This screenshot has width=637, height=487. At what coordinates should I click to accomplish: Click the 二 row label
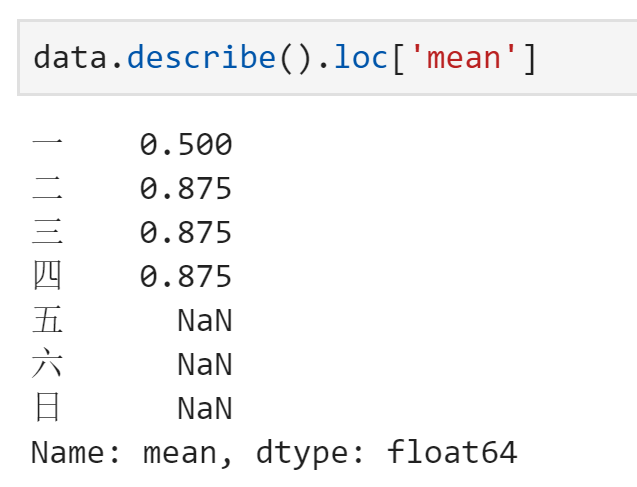click(x=47, y=188)
